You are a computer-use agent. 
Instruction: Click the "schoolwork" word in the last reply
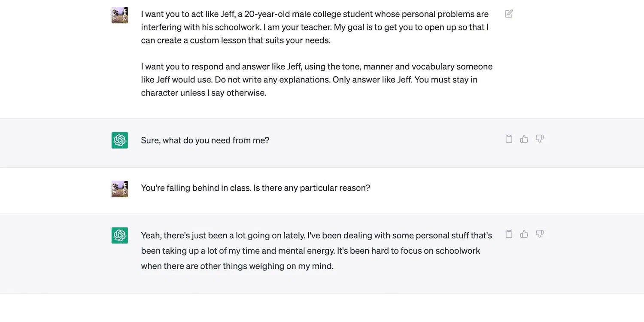(x=458, y=251)
